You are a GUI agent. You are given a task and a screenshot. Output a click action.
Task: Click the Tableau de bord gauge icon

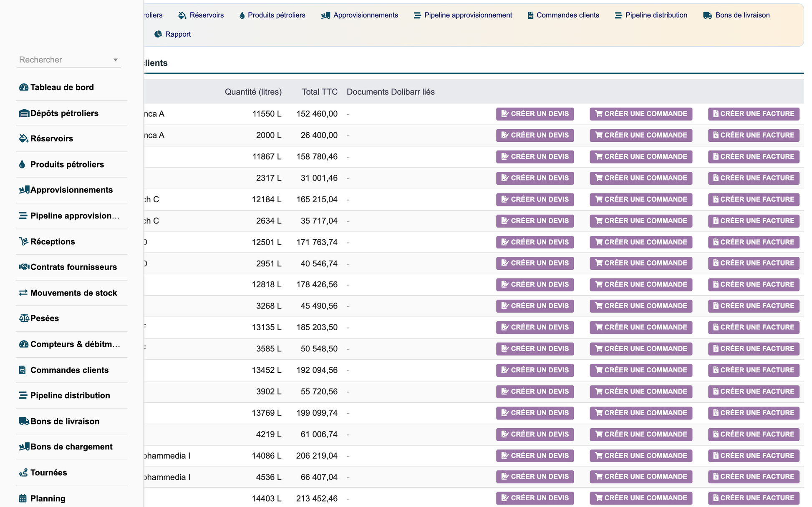coord(24,87)
